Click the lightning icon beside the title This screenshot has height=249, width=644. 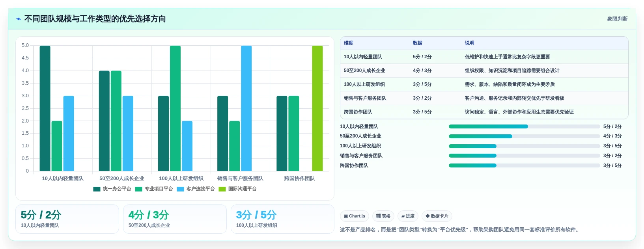19,19
